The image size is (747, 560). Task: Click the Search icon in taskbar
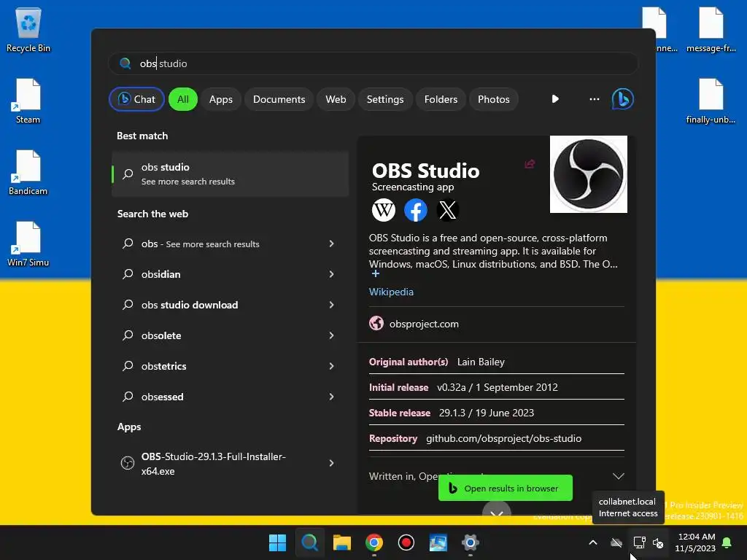pyautogui.click(x=309, y=542)
